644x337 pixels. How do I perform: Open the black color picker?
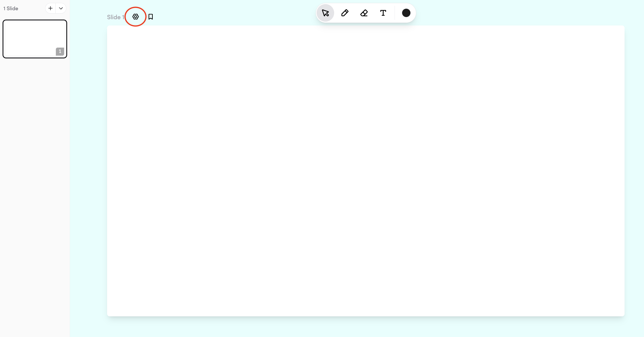point(406,13)
